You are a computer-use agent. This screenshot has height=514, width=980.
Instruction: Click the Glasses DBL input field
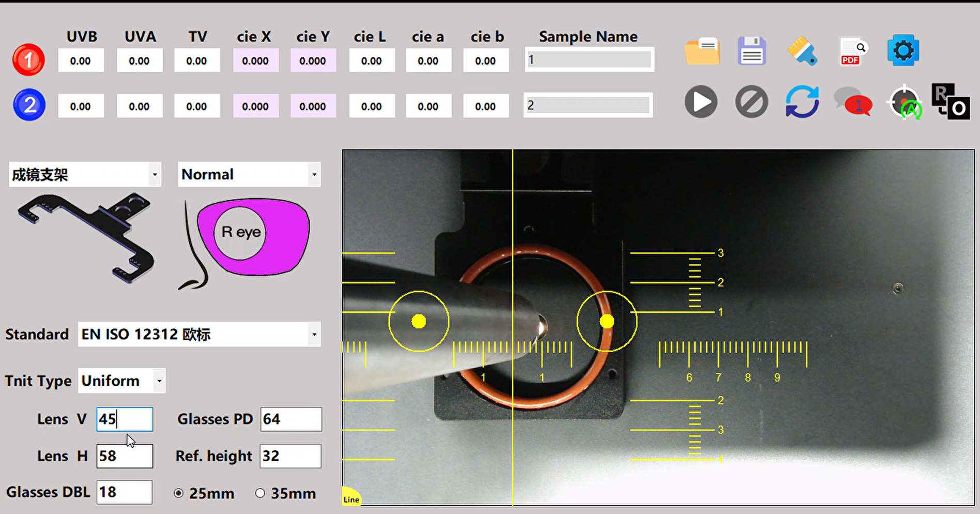(125, 492)
